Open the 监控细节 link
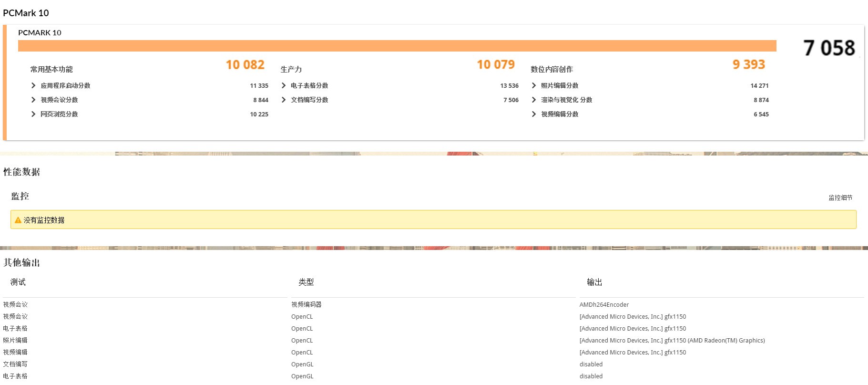 [840, 198]
